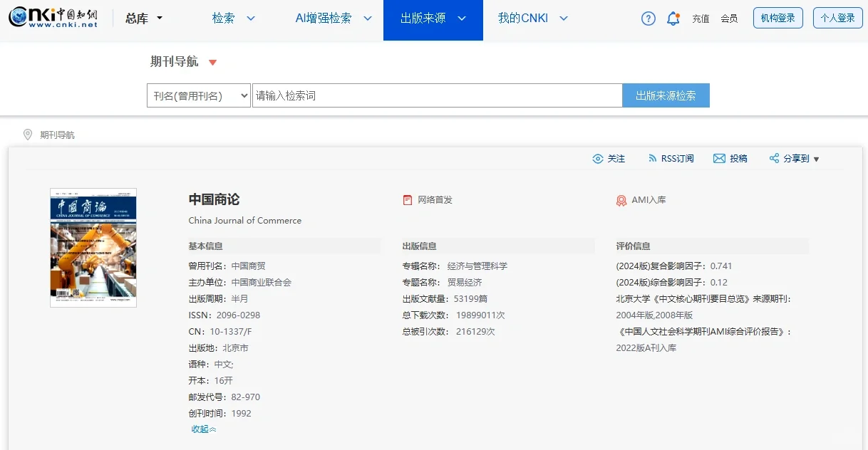The width and height of the screenshot is (868, 450).
Task: Click the sponsor 中国商业联合会
Action: pos(262,283)
